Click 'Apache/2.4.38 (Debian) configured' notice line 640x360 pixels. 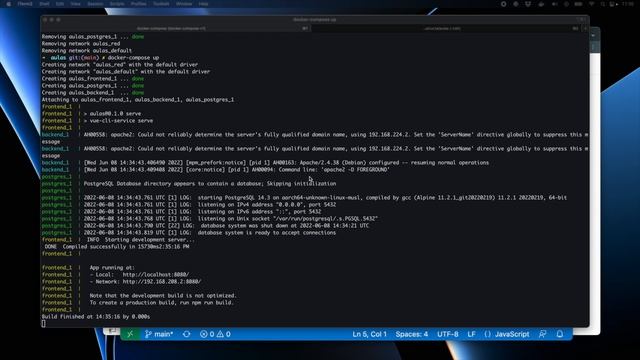394,162
